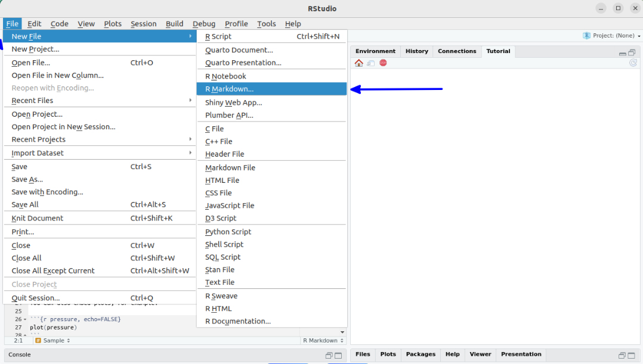Expand the Recent Projects submenu
Viewport: 643px width, 364px height.
100,139
